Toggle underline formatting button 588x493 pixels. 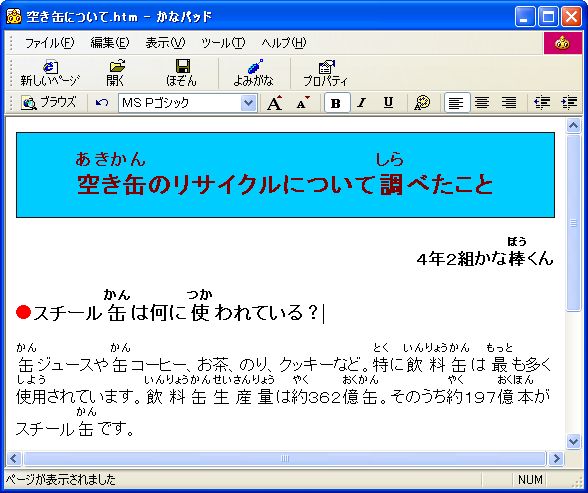388,103
